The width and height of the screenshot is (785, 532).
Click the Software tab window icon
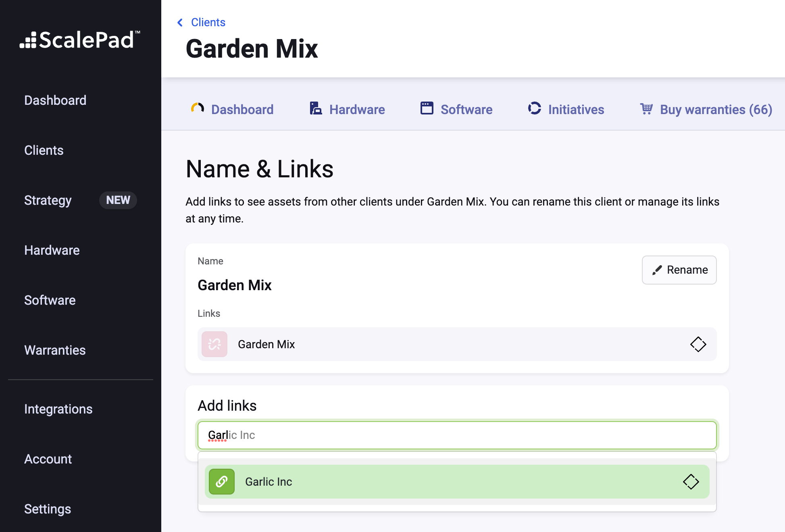click(x=427, y=108)
